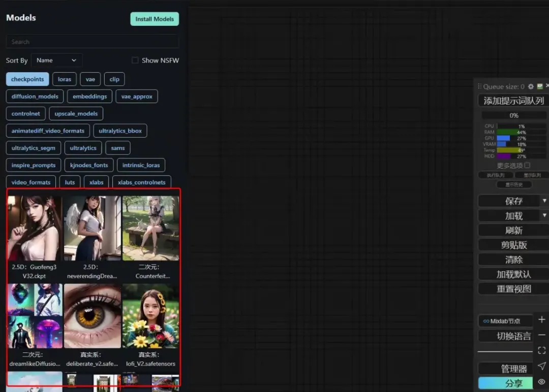Select the deliberate_v2 eye thumbnail

[93, 316]
